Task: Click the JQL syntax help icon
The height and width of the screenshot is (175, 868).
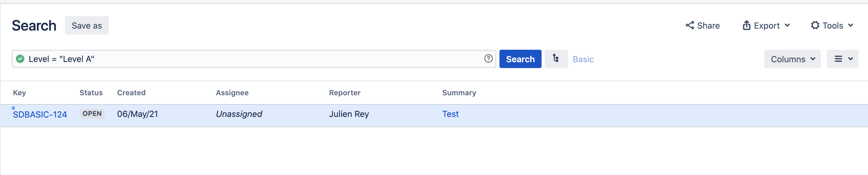Action: (x=488, y=58)
